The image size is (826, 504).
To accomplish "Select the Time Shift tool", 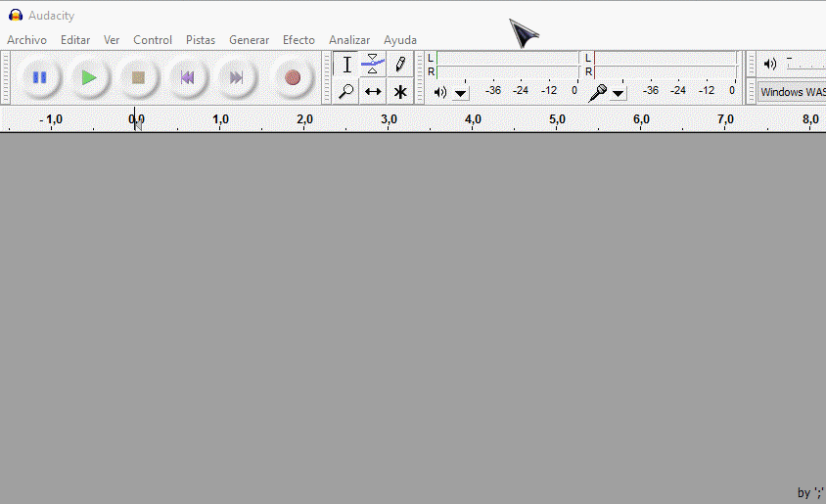I will coord(373,92).
